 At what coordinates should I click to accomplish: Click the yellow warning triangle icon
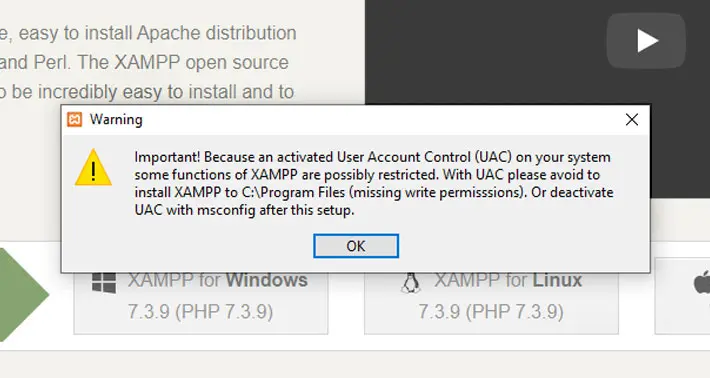(93, 167)
